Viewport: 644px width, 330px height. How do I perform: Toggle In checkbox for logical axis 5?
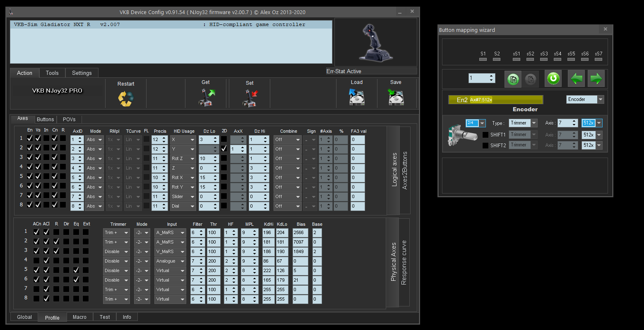tap(46, 176)
